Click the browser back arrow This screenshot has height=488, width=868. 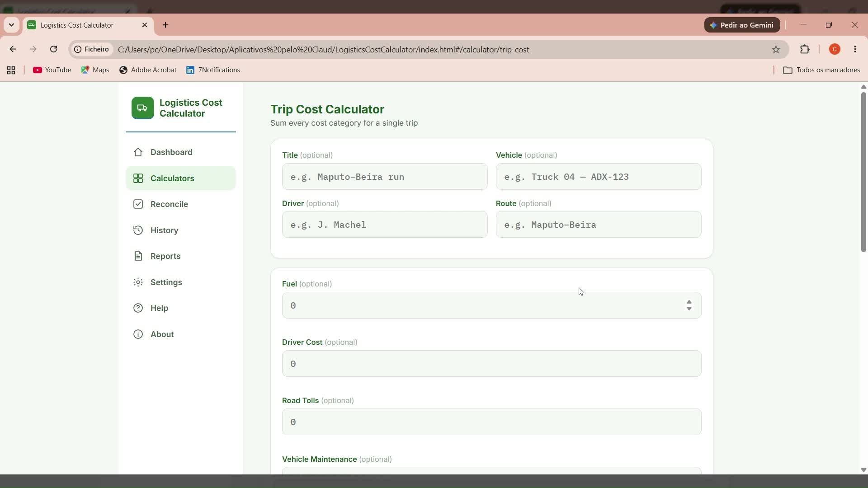[x=13, y=49]
